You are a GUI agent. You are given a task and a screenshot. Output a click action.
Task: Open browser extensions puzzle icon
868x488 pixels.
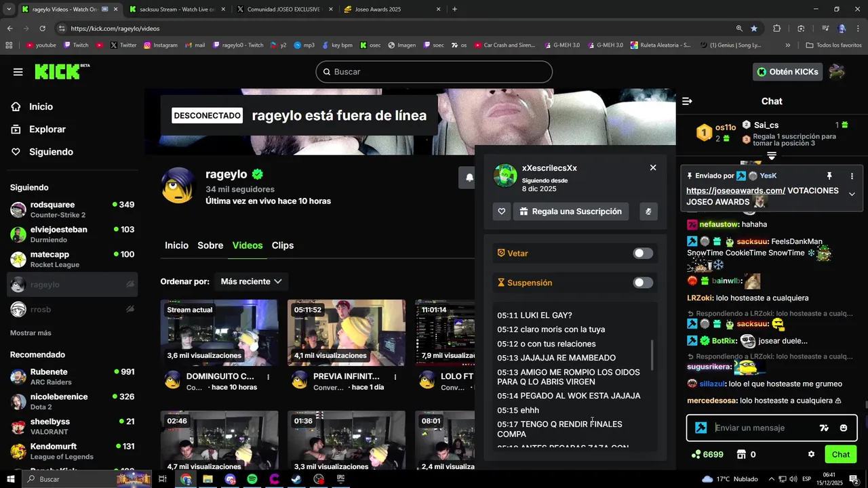click(x=777, y=28)
